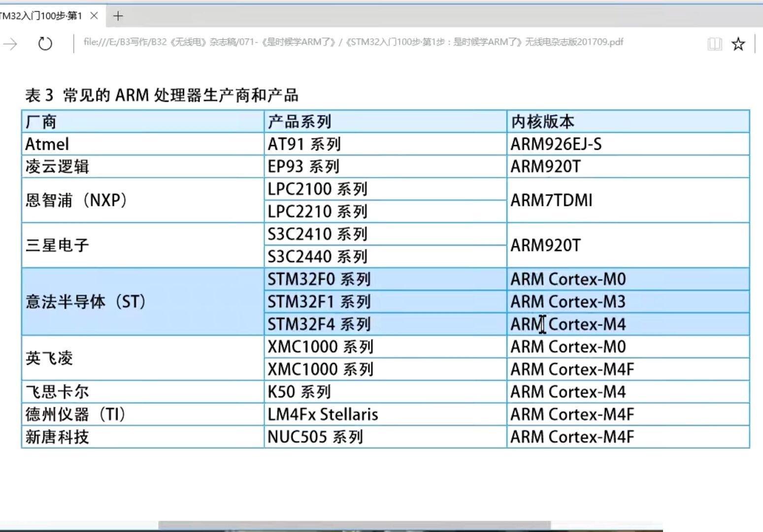Click the 恩智浦（NXP）vendor cell
The width and height of the screenshot is (763, 532).
143,200
